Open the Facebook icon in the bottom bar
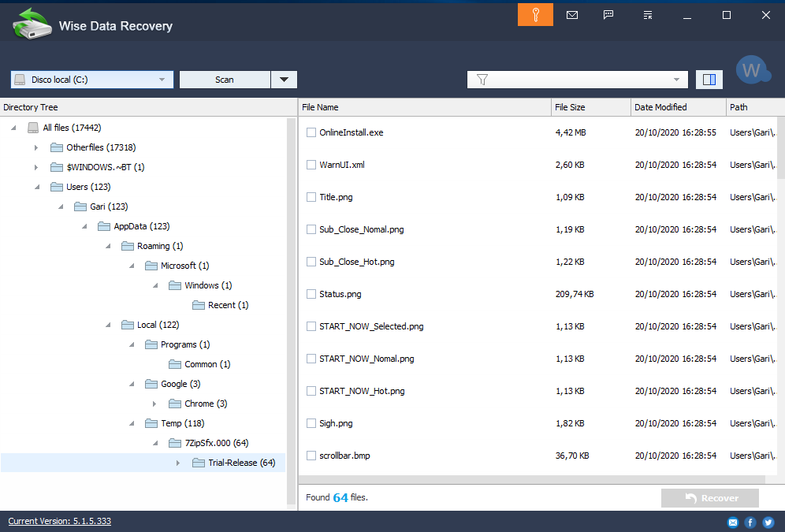This screenshot has width=785, height=532. pos(750,523)
